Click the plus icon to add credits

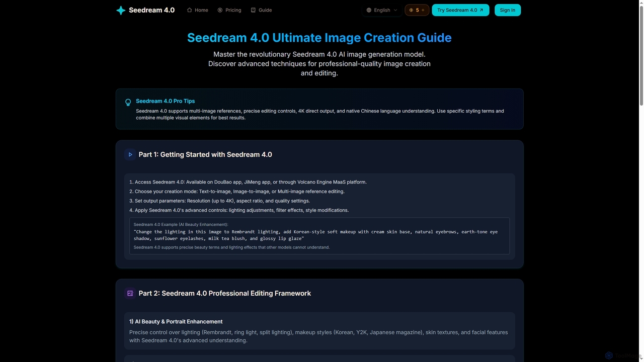423,10
